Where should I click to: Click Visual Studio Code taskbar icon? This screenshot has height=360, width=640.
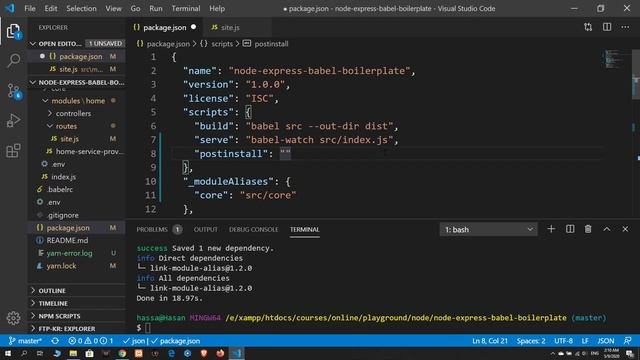[237, 353]
